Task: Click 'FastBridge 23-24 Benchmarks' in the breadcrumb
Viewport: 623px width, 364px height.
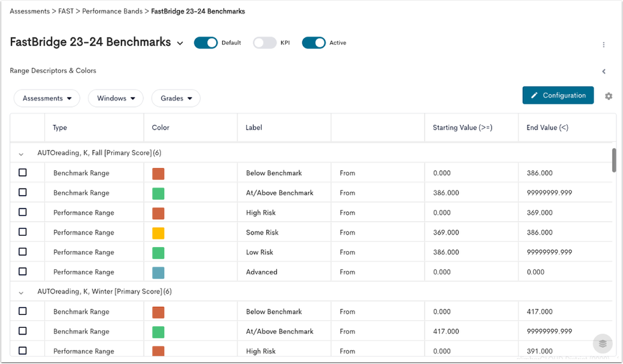Action: pos(198,12)
